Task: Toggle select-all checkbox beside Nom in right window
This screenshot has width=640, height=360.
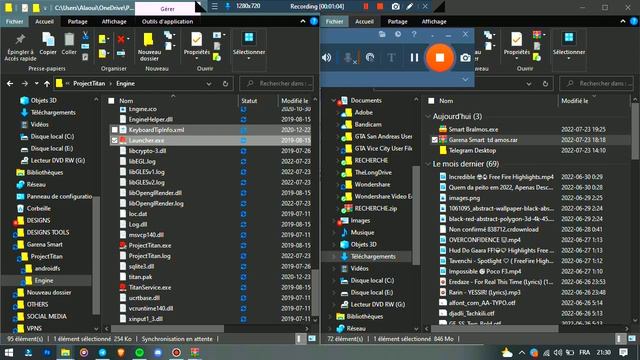Action: click(x=431, y=100)
